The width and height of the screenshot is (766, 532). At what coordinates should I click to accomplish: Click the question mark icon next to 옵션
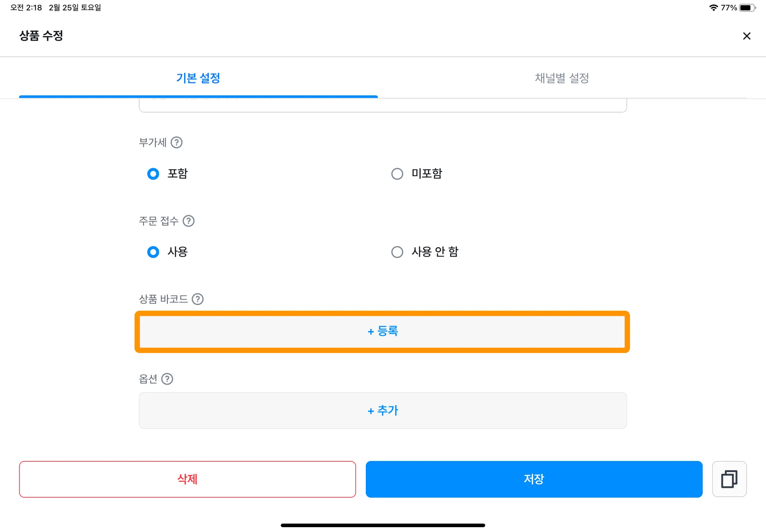click(x=167, y=379)
